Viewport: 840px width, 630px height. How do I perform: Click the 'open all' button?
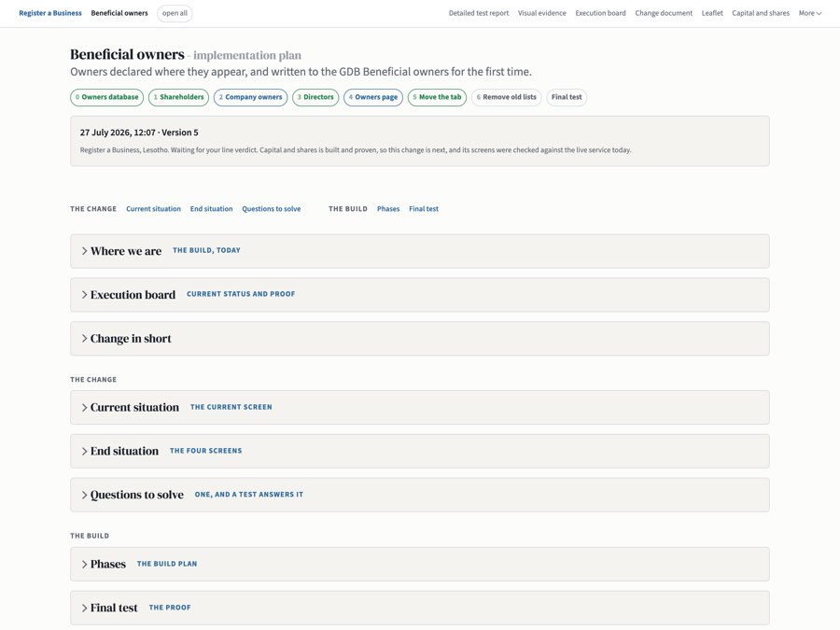(175, 13)
